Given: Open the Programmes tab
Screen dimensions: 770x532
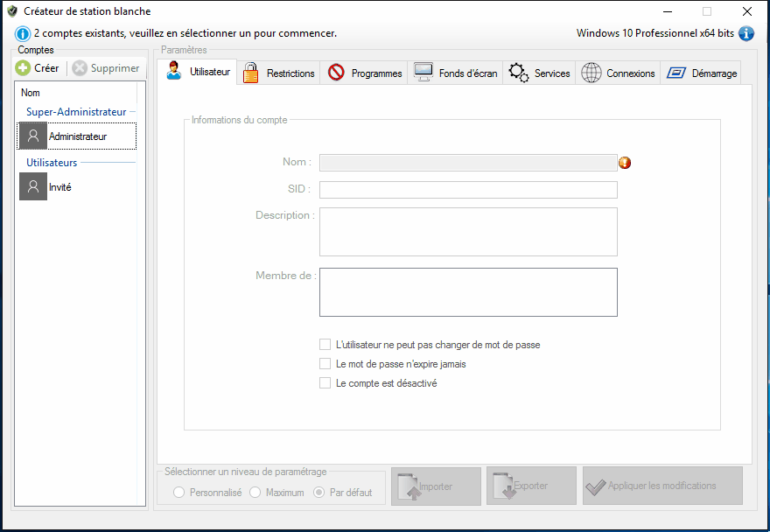Looking at the screenshot, I should pyautogui.click(x=366, y=73).
